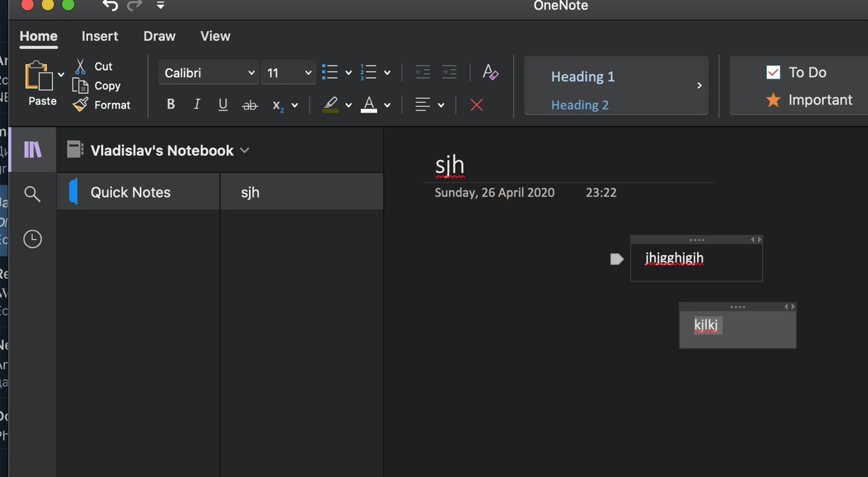868x477 pixels.
Task: Expand the Paste options arrow
Action: [x=61, y=75]
